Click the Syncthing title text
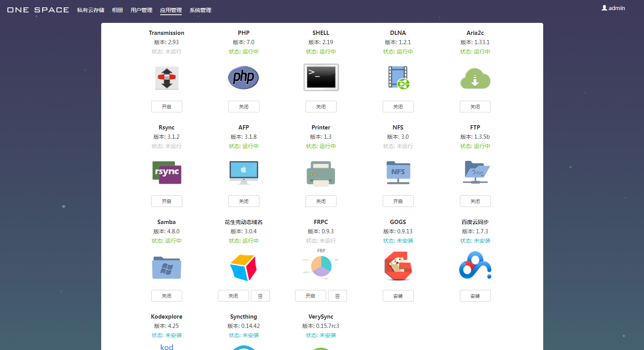 243,317
